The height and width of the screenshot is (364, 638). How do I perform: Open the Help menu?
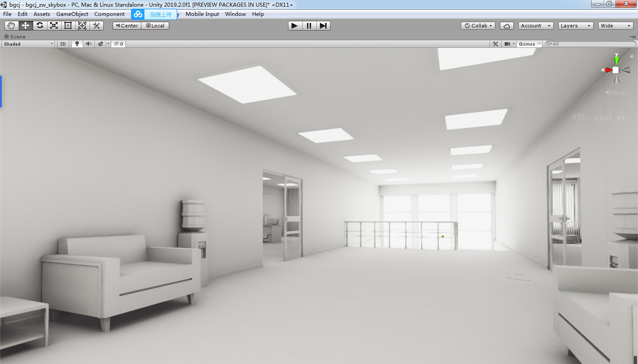pos(258,14)
